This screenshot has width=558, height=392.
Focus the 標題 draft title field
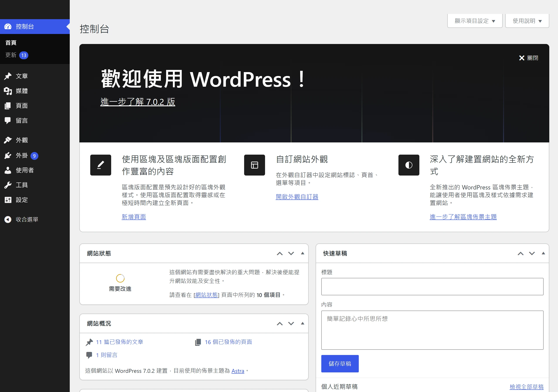pyautogui.click(x=432, y=287)
